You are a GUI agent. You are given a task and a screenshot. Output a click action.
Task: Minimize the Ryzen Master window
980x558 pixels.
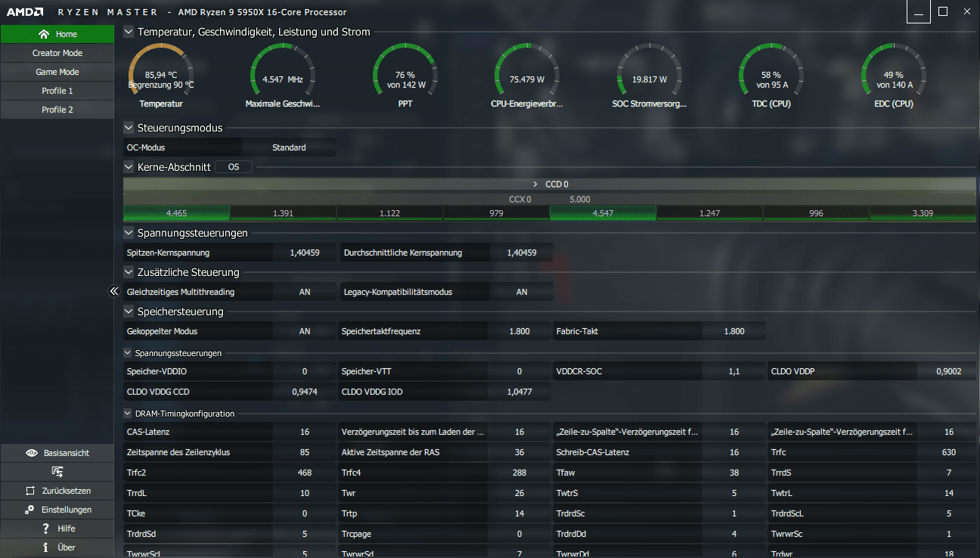[919, 12]
